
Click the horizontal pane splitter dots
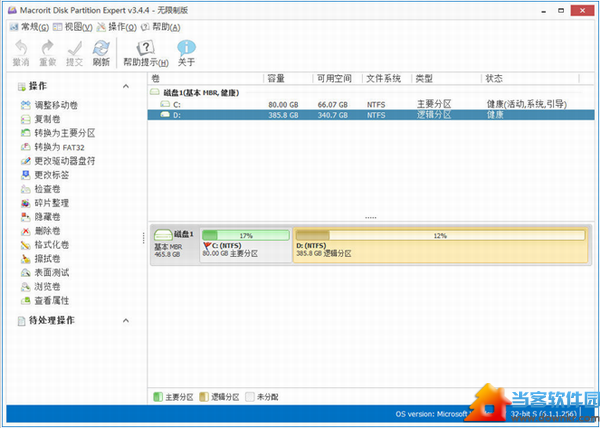pos(370,218)
